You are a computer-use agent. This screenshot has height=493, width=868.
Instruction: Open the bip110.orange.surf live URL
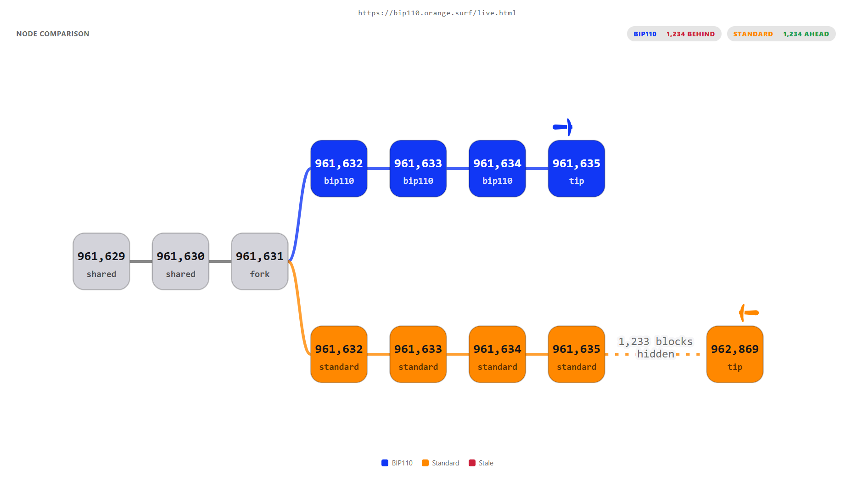click(x=437, y=13)
